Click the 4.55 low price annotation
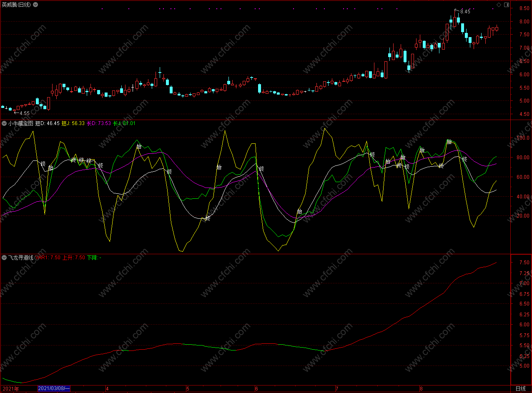Image resolution: width=532 pixels, height=393 pixels. (x=25, y=113)
